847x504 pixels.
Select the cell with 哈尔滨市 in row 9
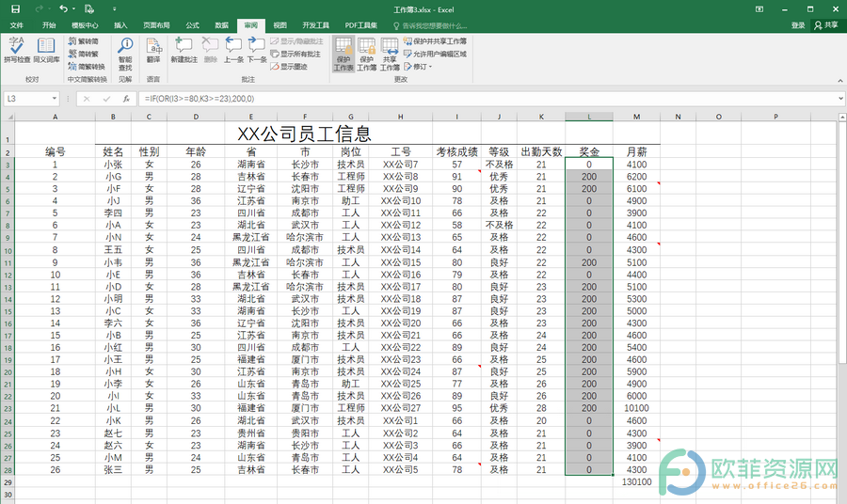[305, 238]
